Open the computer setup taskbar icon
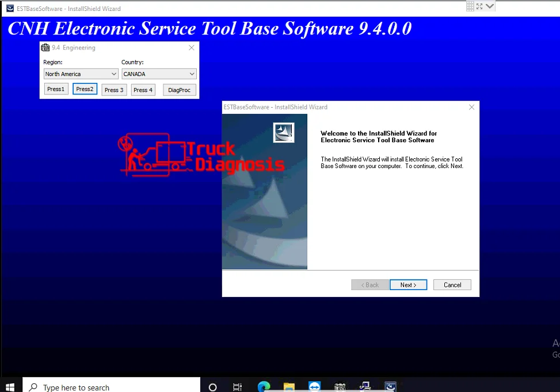560x392 pixels. [x=365, y=387]
